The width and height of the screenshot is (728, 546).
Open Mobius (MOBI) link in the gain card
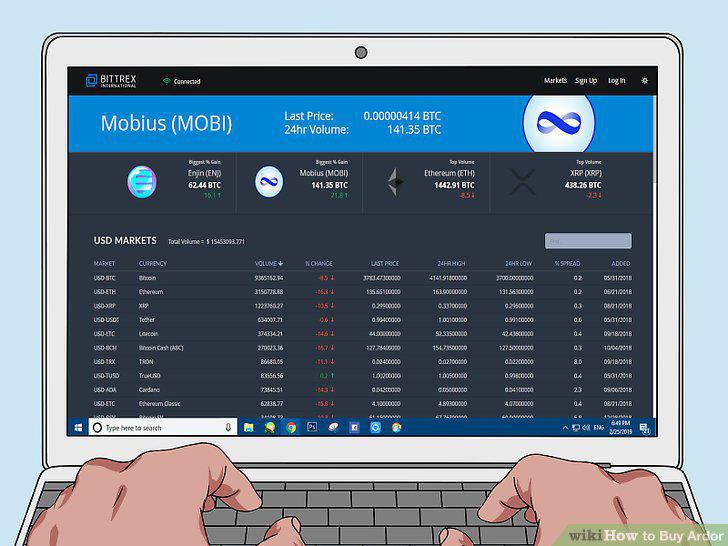(x=324, y=173)
